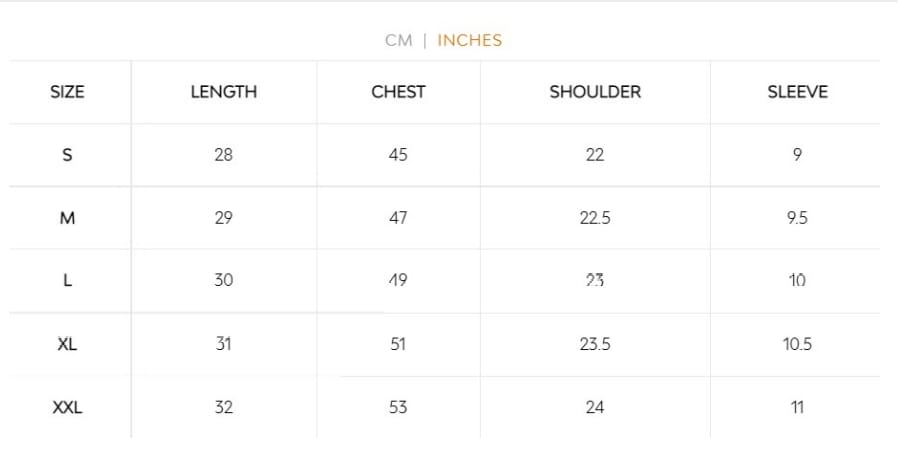Click the SLEEVE column header
This screenshot has height=459, width=898.
[x=797, y=92]
